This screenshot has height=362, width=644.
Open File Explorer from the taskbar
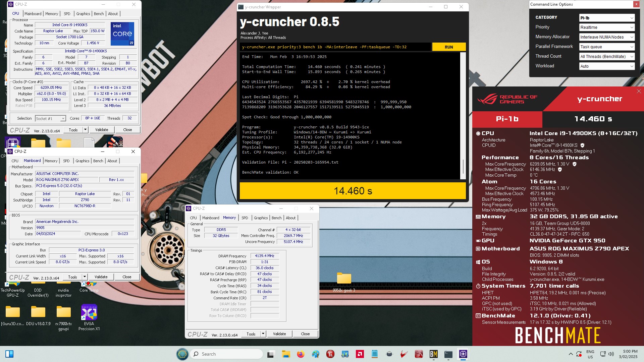tap(286, 354)
